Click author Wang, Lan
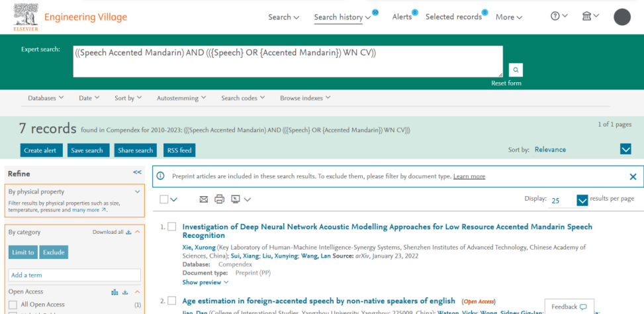The height and width of the screenshot is (314, 644). click(x=314, y=256)
